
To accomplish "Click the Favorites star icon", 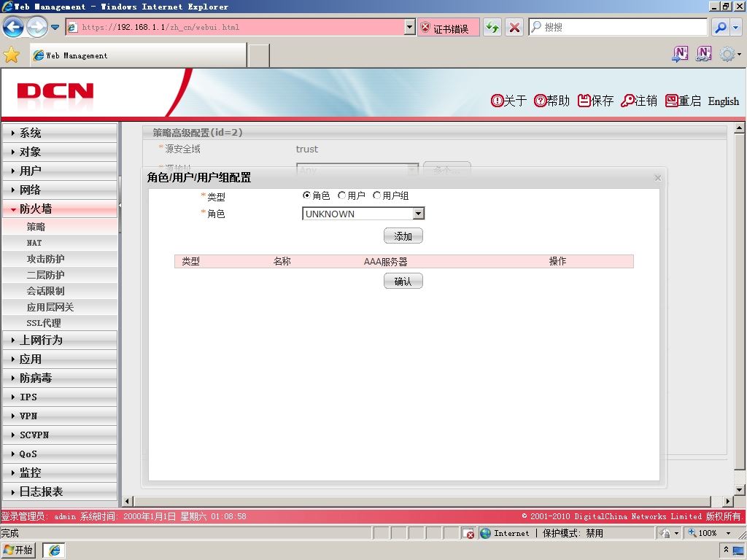I will click(12, 55).
